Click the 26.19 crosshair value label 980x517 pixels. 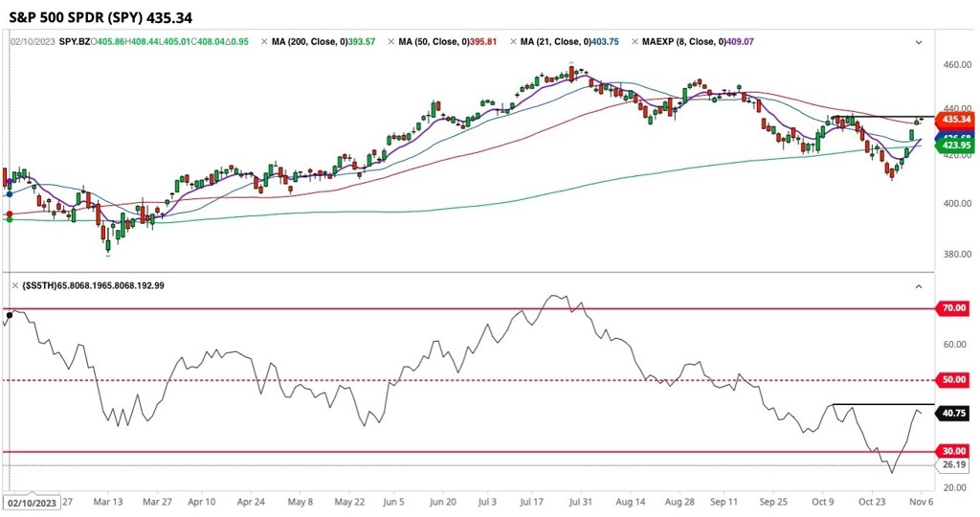[954, 465]
